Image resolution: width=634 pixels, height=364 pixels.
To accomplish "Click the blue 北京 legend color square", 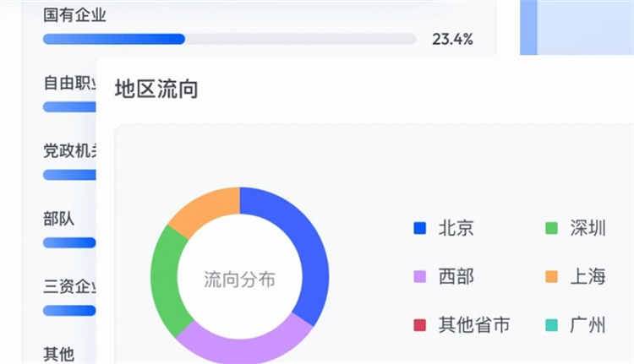I will (419, 228).
